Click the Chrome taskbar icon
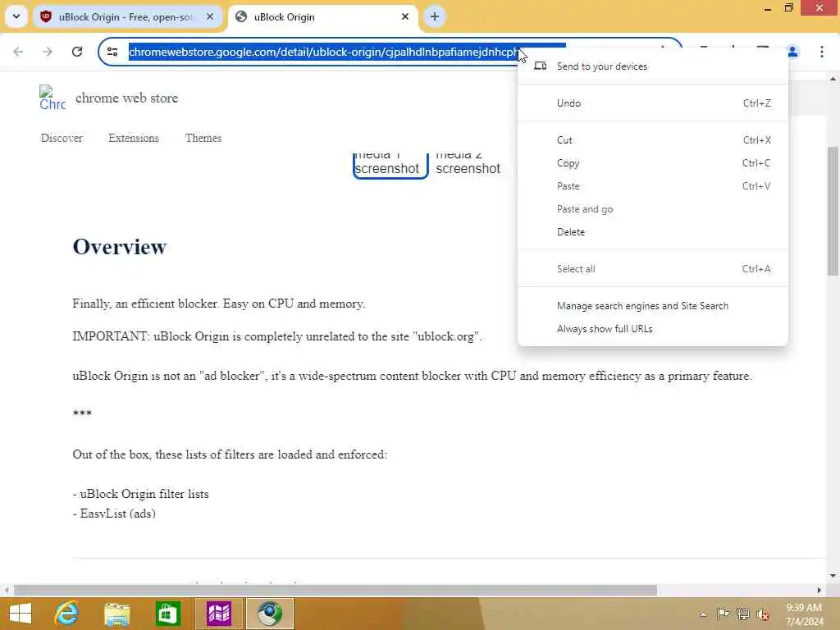Image resolution: width=840 pixels, height=630 pixels. [270, 614]
